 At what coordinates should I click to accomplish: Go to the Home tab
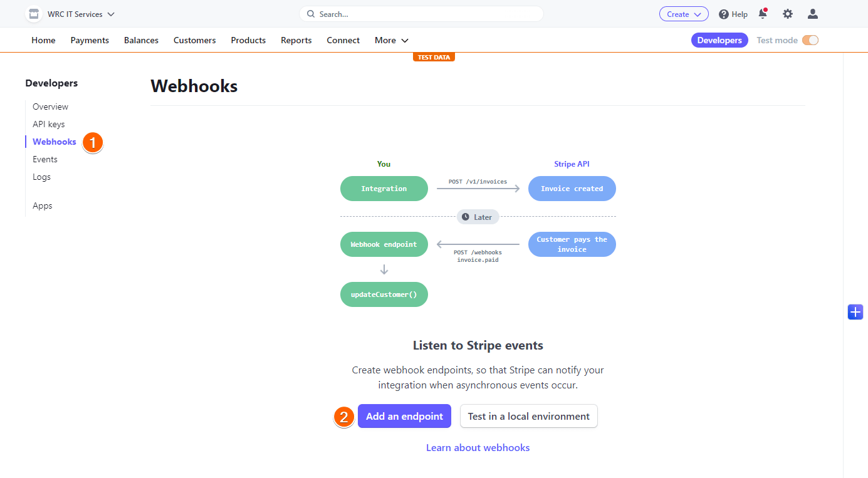pyautogui.click(x=43, y=40)
